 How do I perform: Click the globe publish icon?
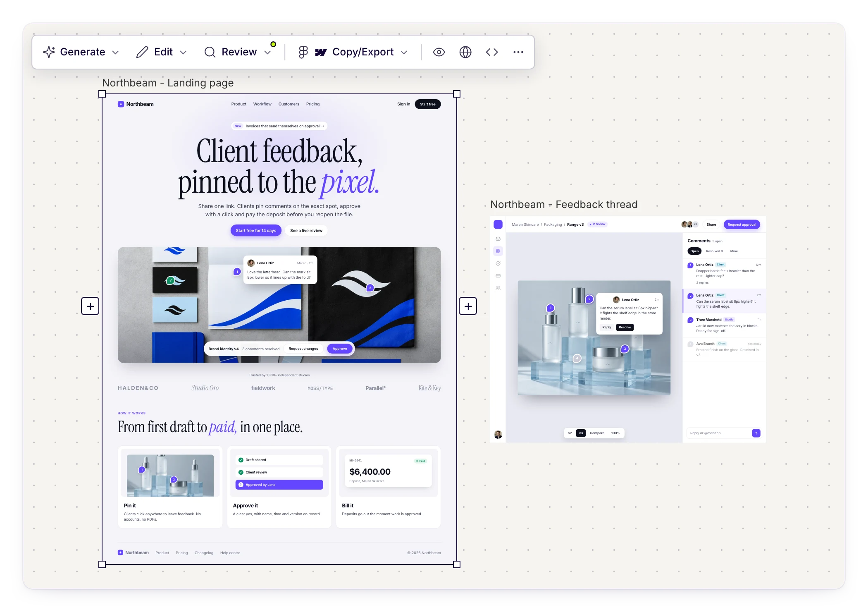tap(465, 52)
